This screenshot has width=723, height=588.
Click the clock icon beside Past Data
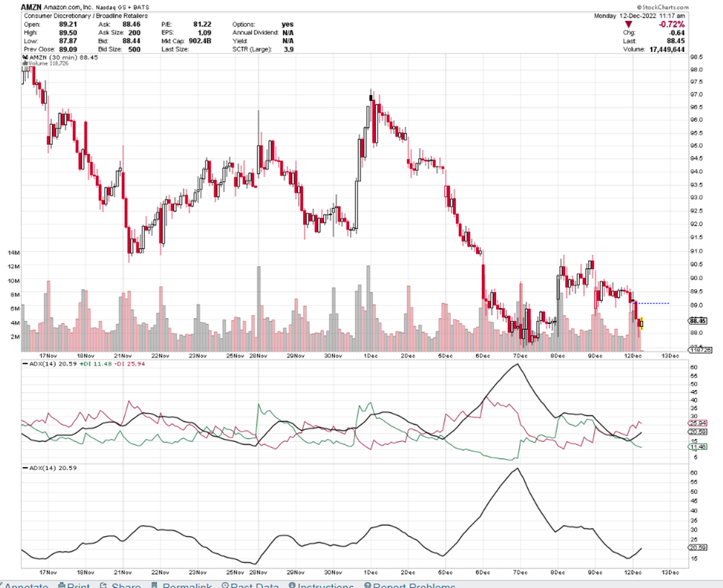[x=225, y=586]
